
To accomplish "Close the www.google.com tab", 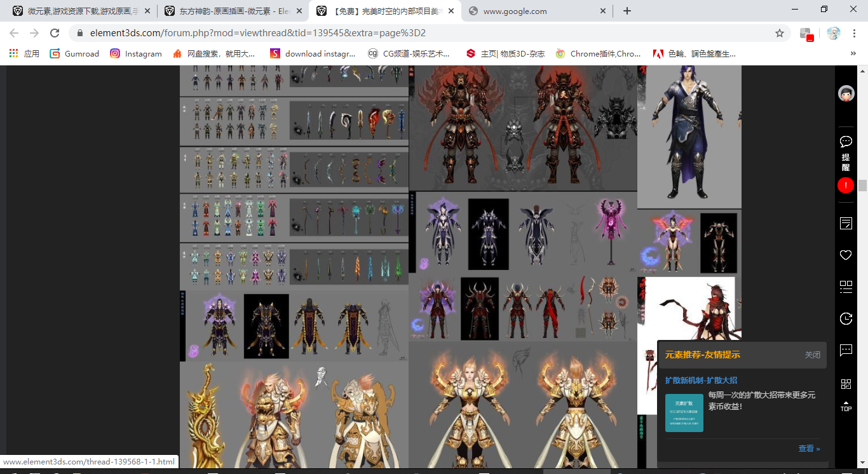I will pos(603,11).
